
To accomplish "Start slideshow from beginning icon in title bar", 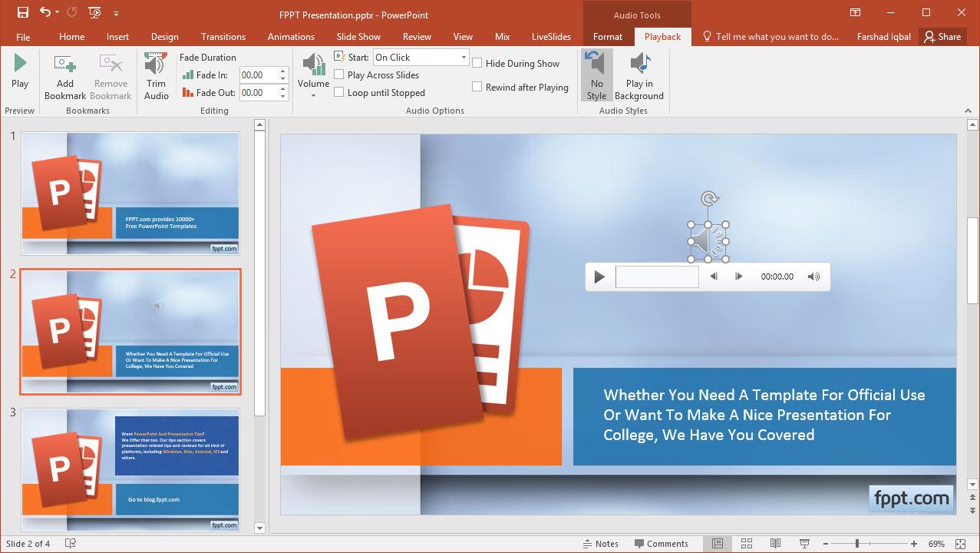I will 95,12.
